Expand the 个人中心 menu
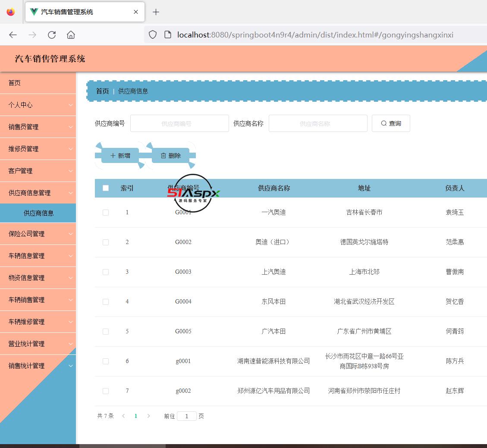 38,105
